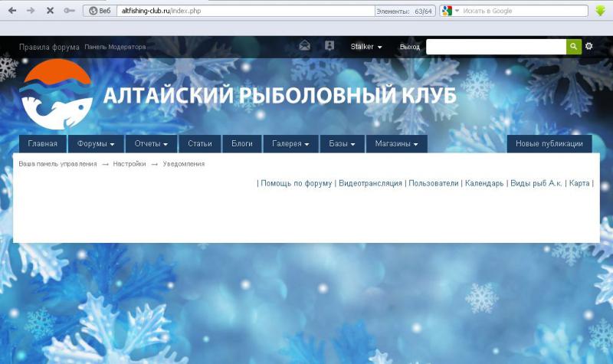This screenshot has width=613, height=364.
Task: Click the key password icon
Action: pyautogui.click(x=70, y=11)
